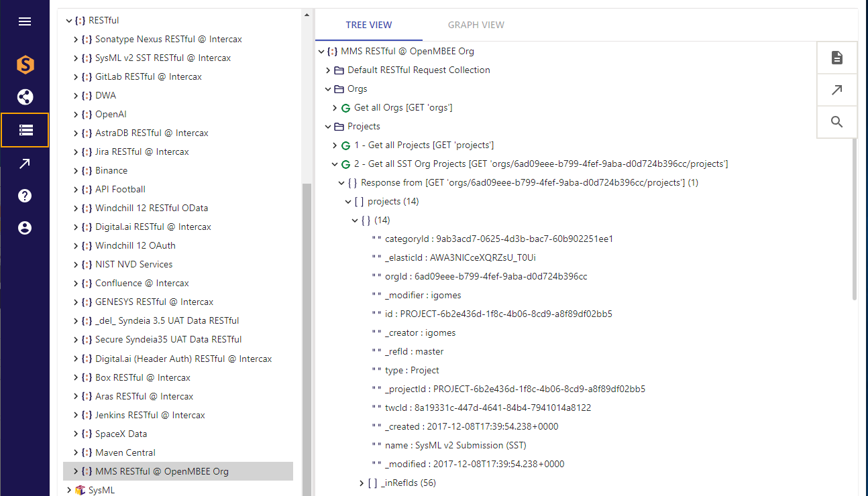Select the repositories list sidebar icon
The height and width of the screenshot is (496, 868).
click(x=25, y=130)
